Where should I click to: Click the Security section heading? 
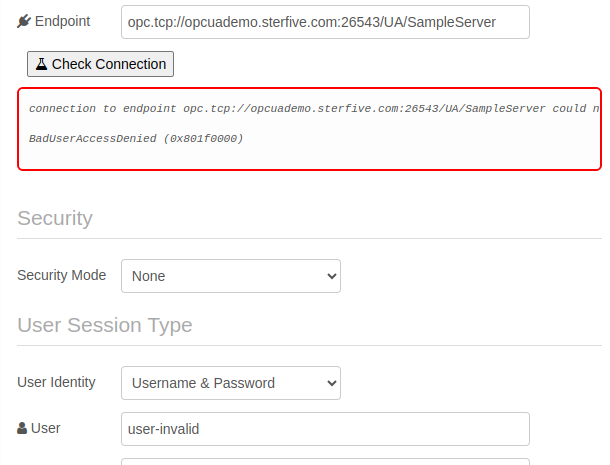pos(55,218)
